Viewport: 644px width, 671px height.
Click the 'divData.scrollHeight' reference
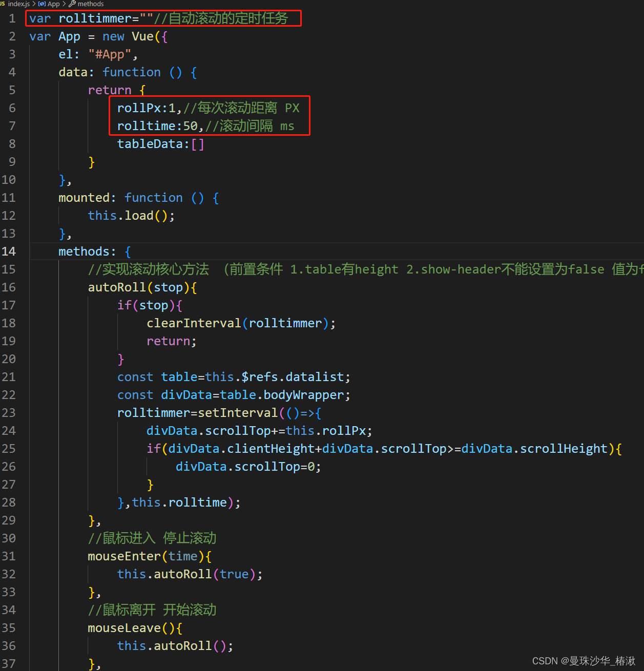(x=534, y=449)
